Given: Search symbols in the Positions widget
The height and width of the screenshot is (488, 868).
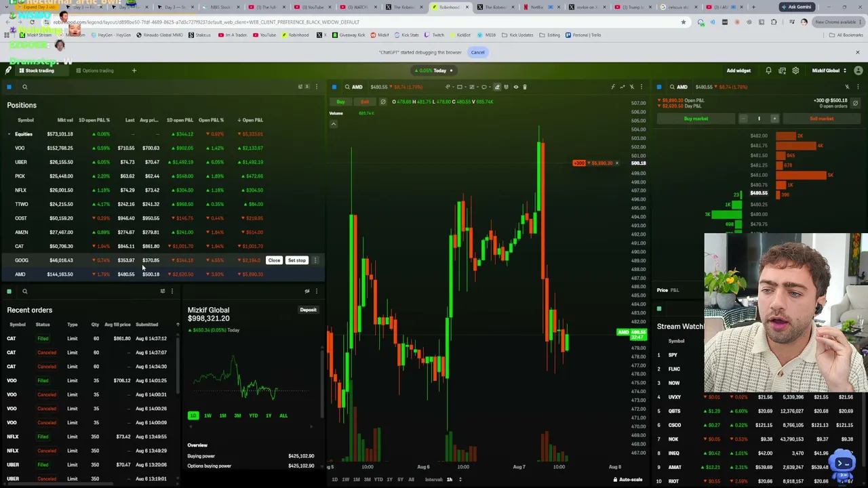Looking at the screenshot, I should 24,87.
